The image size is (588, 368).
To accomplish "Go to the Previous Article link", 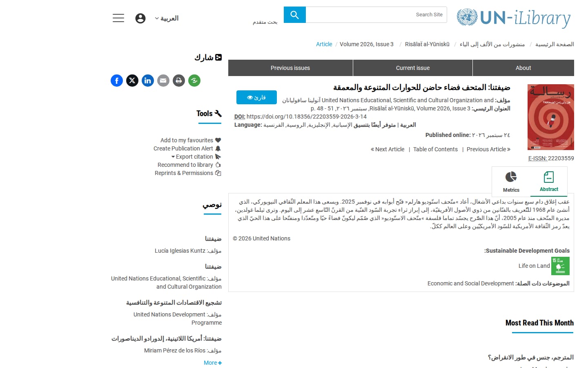I will coord(488,149).
